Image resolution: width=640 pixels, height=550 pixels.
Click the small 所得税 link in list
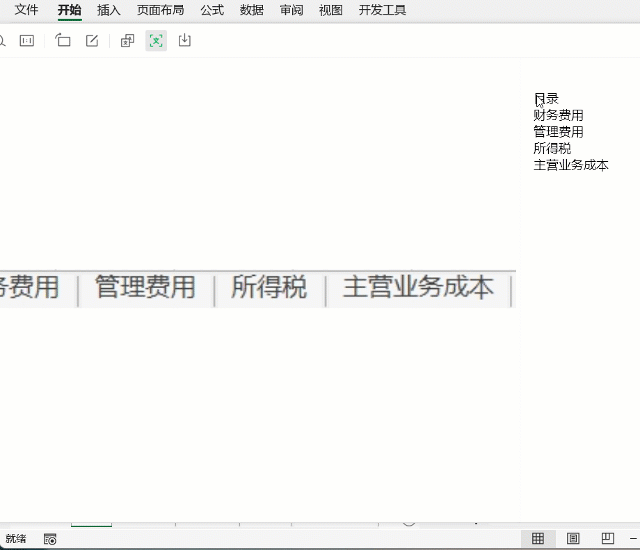click(x=552, y=148)
